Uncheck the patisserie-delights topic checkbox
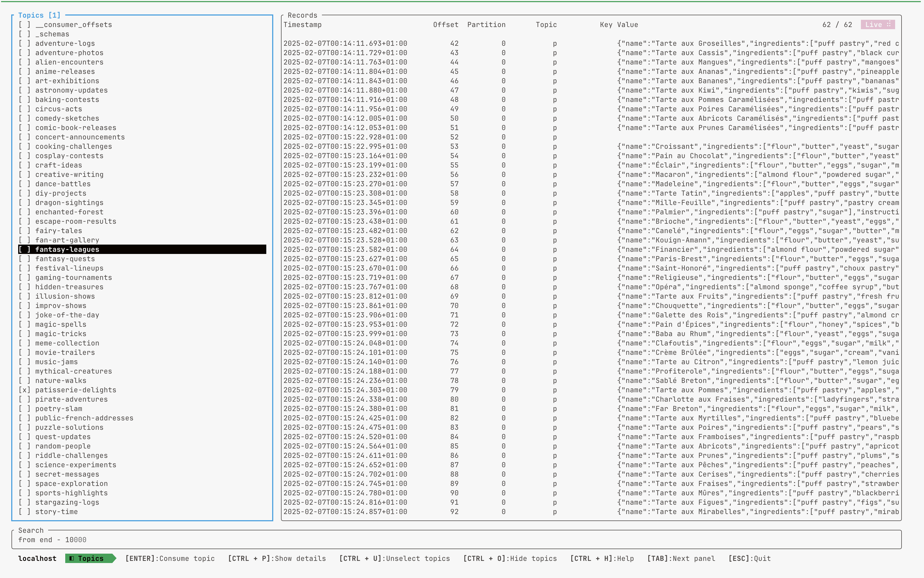The height and width of the screenshot is (578, 924). coord(24,390)
